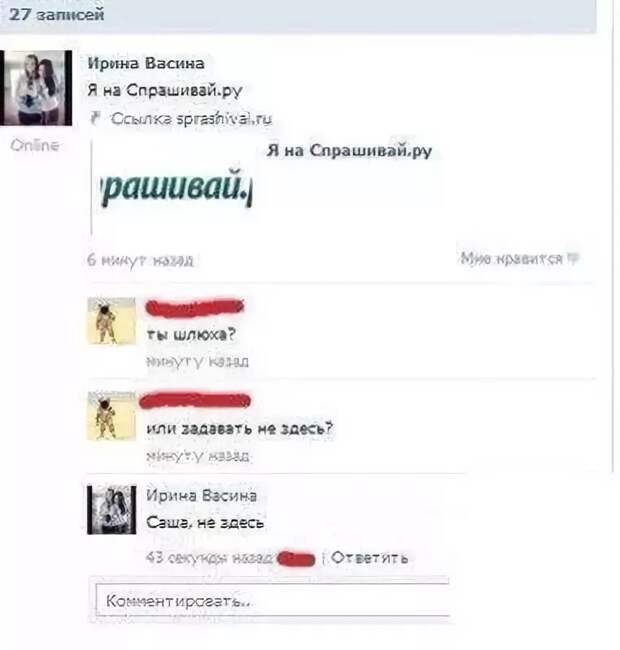Viewport: 620px width, 650px height.
Task: Click the first comment's минуту назад timestamp
Action: click(197, 361)
